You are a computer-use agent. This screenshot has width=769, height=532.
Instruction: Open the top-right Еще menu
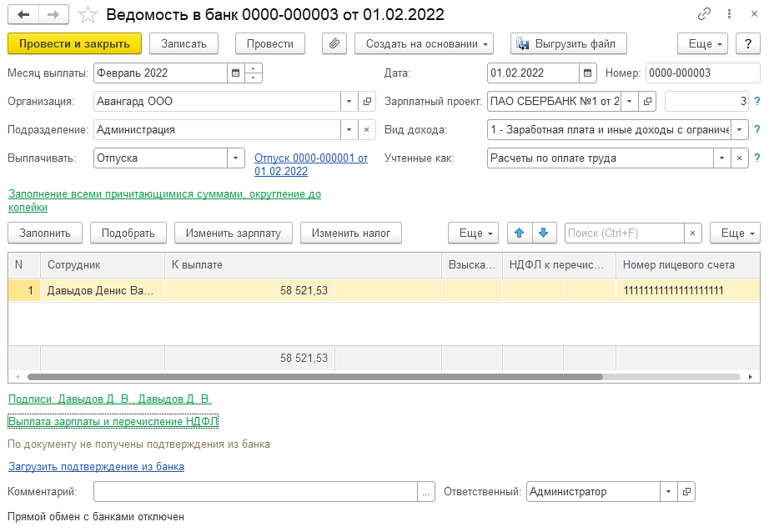point(702,43)
